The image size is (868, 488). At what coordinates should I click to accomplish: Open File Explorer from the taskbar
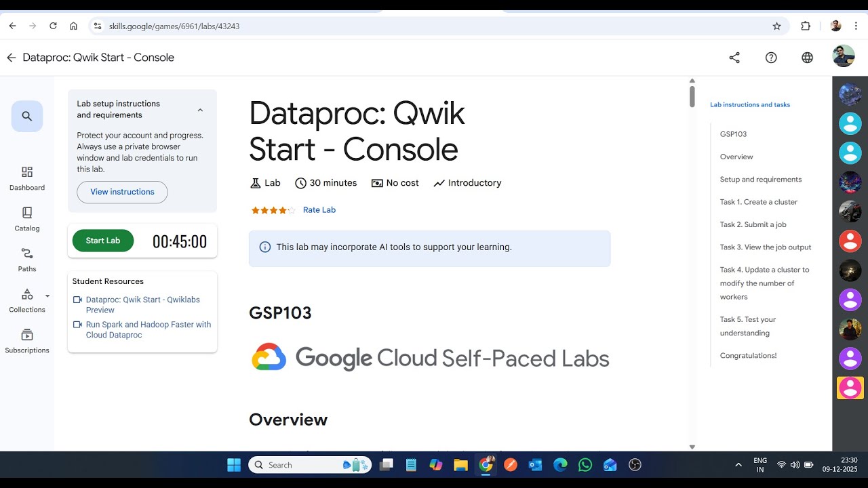[x=460, y=465]
